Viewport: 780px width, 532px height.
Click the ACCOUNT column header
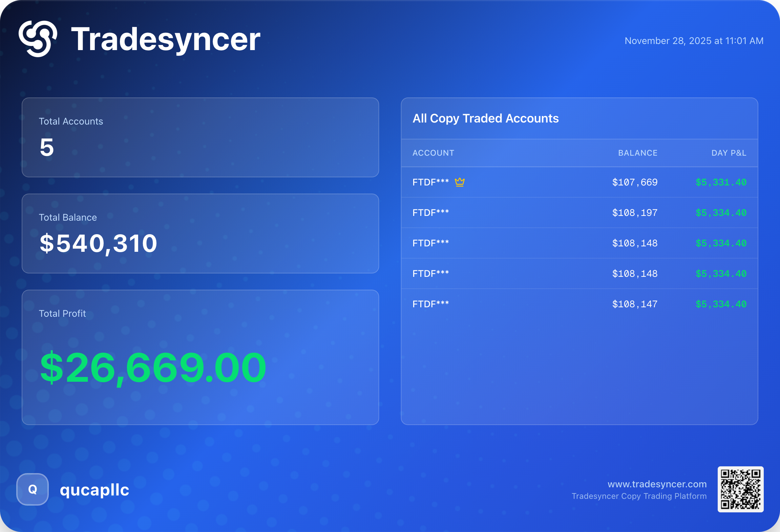[x=433, y=153]
